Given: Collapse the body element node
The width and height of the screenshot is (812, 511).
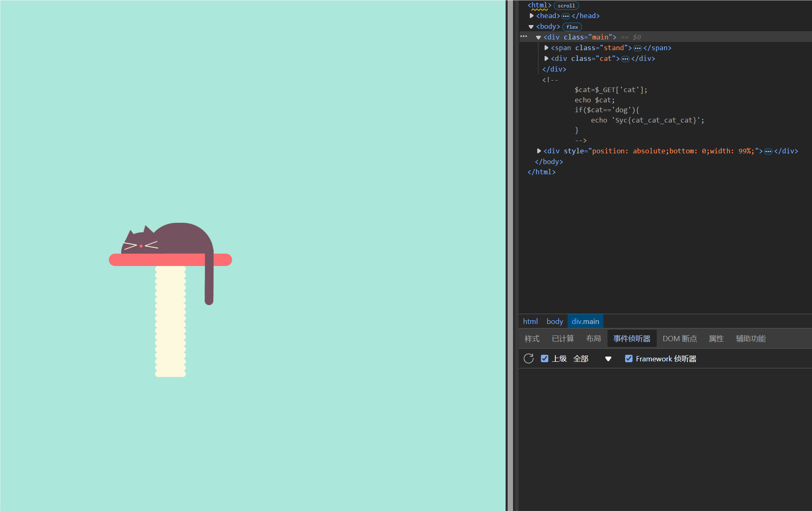Looking at the screenshot, I should [x=531, y=27].
